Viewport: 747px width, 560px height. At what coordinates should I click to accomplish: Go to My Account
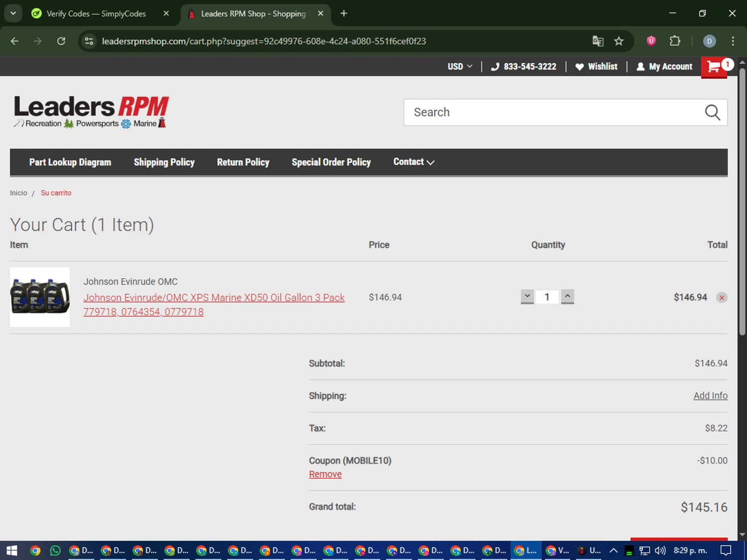[664, 66]
